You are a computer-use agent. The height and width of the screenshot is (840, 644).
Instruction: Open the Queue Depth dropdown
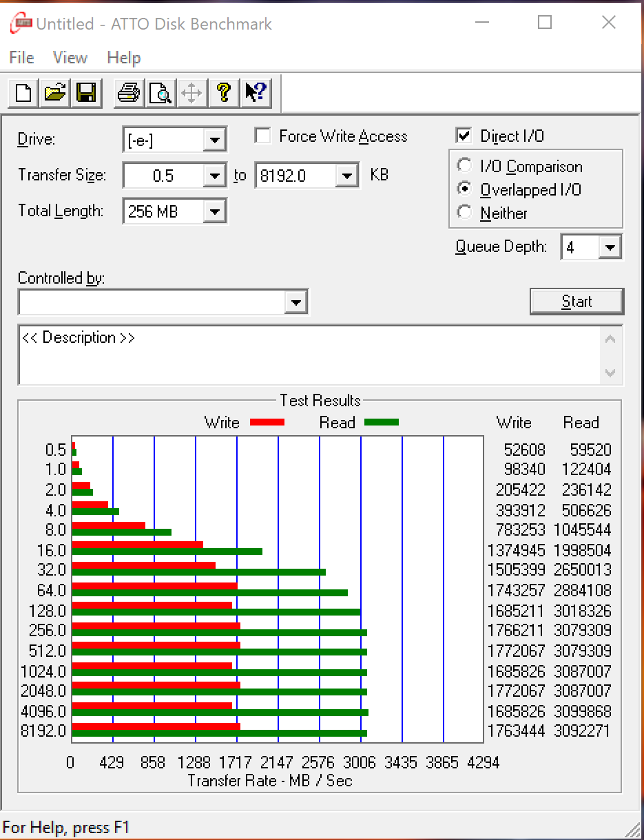[610, 247]
